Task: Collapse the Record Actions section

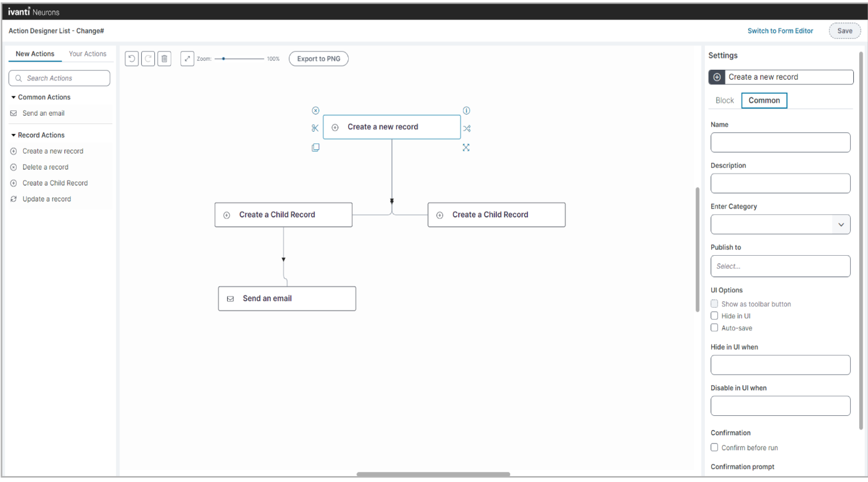Action: tap(14, 135)
